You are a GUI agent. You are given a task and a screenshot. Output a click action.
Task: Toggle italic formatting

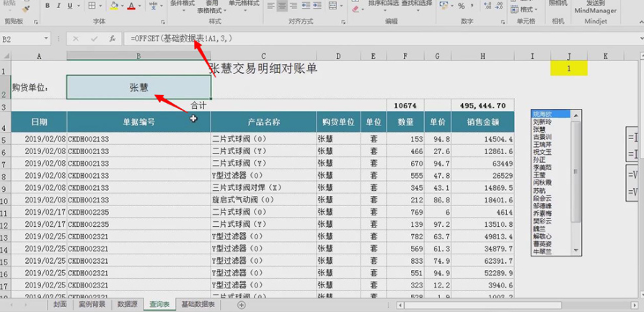(58, 6)
